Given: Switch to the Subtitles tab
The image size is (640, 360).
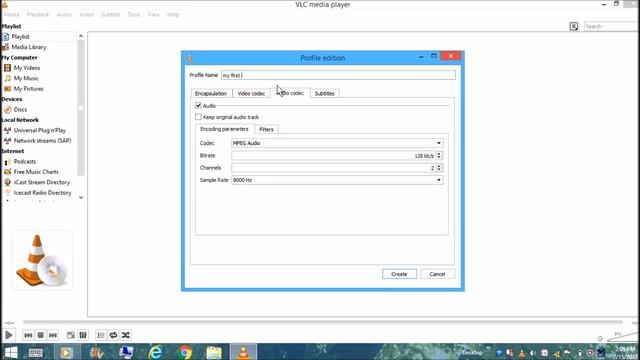Looking at the screenshot, I should [324, 93].
